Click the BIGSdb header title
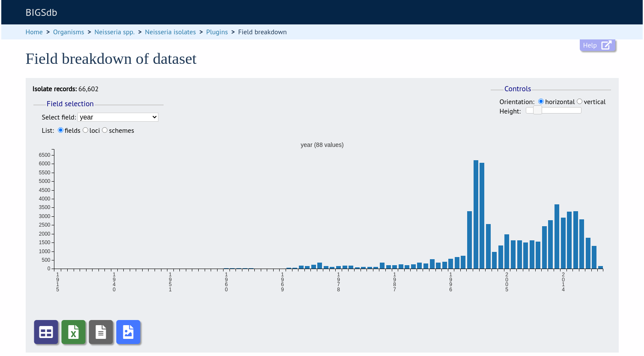Screen dimensions: 644x356 pyautogui.click(x=42, y=12)
